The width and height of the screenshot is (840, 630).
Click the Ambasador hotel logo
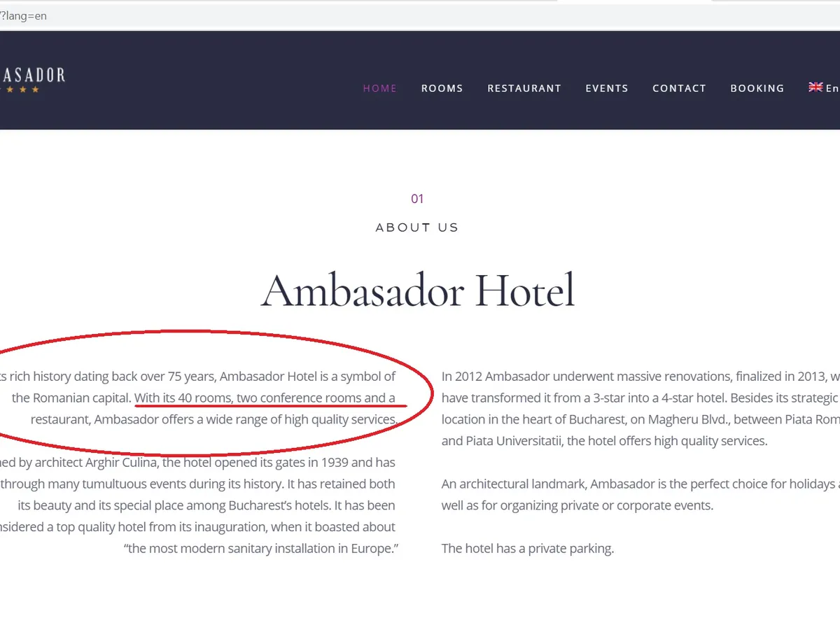(33, 75)
